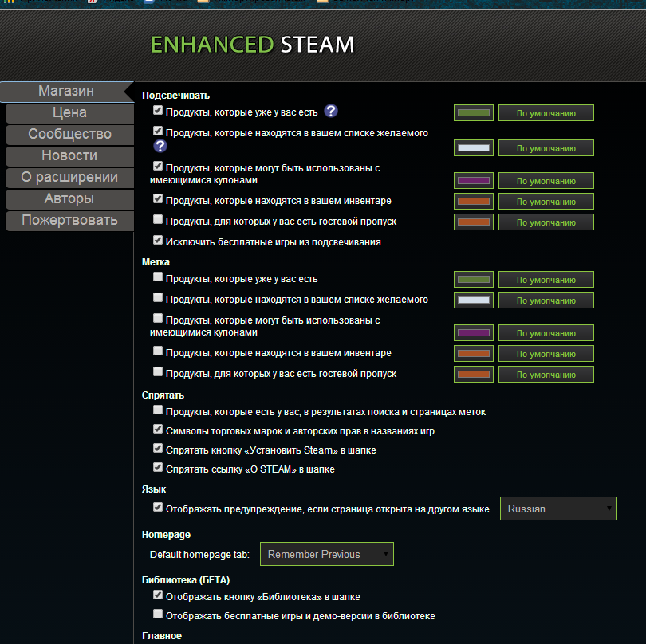This screenshot has height=644, width=646.
Task: Change the purple Метка color for coupon products
Action: [x=474, y=332]
